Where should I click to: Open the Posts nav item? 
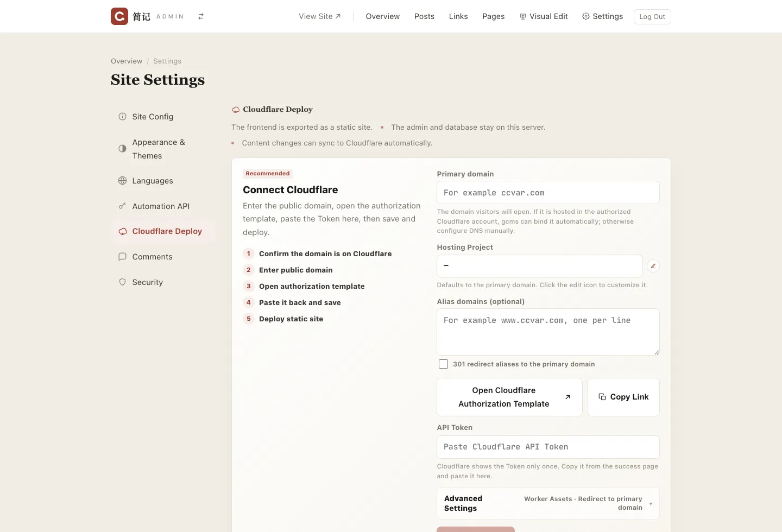424,16
